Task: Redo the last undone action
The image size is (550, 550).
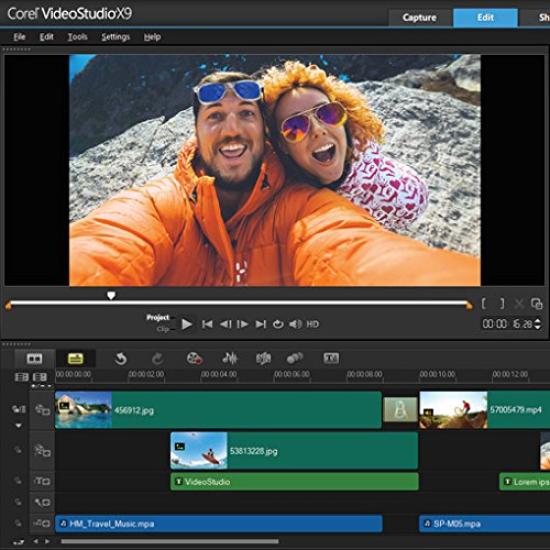Action: pos(157,358)
